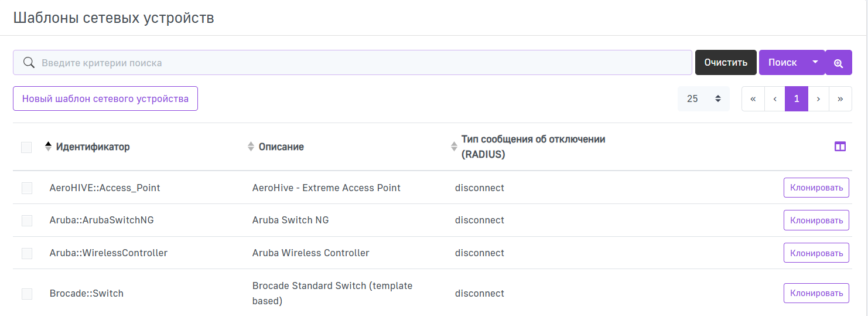Viewport: 868px width, 316px height.
Task: Click the column visibility icon
Action: 840,147
